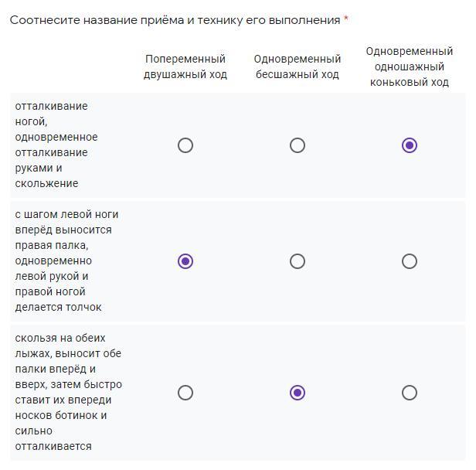The image size is (476, 470).
Task: Click selected Попеременный двушажный radio in с шагом row
Action: pyautogui.click(x=185, y=261)
